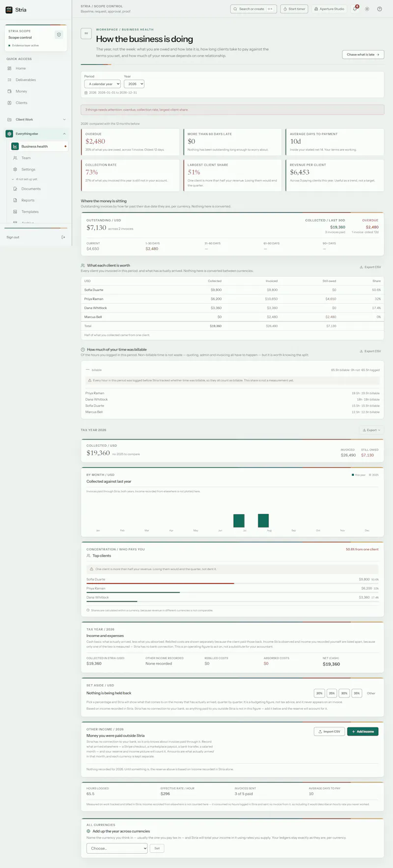Viewport: 393px width, 868px height.
Task: Open the help question mark icon
Action: click(x=380, y=9)
